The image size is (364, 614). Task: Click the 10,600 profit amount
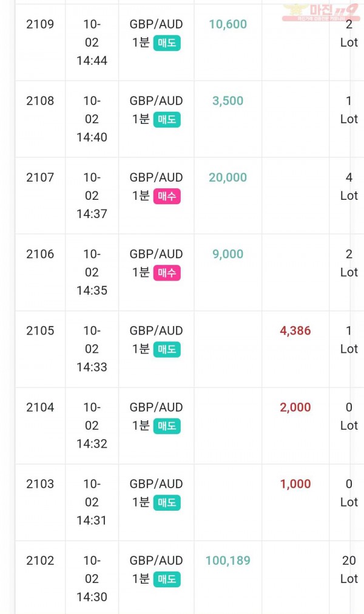coord(228,24)
